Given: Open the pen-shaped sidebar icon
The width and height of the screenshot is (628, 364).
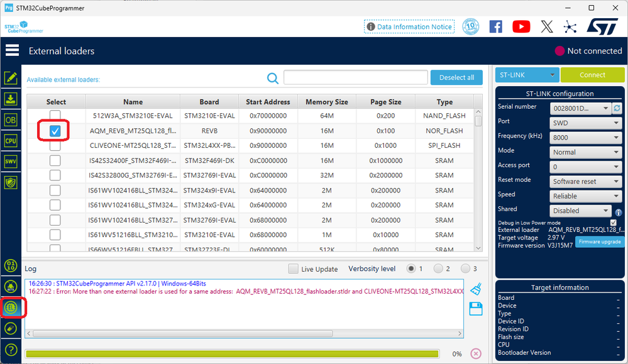Looking at the screenshot, I should (11, 329).
